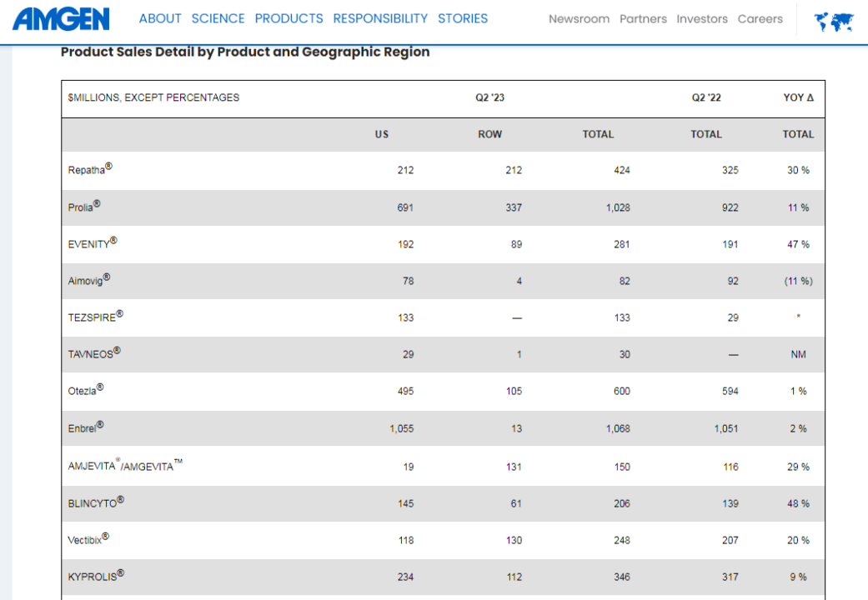
Task: Click the YOY Δ column header
Action: pyautogui.click(x=798, y=97)
